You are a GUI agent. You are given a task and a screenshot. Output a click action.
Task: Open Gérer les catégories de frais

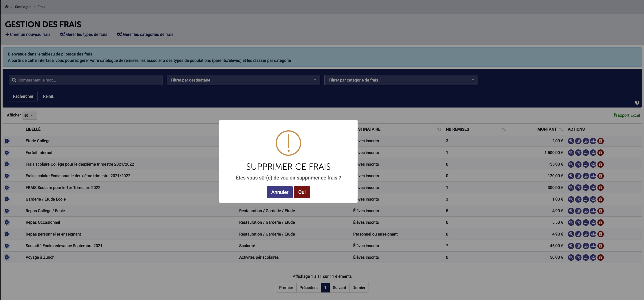click(145, 34)
